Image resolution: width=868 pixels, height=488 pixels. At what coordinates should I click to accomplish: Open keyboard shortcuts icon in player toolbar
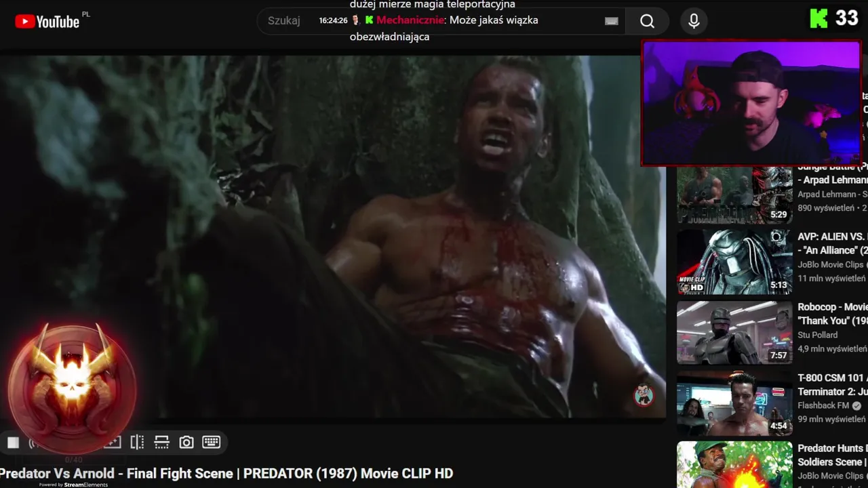point(211,443)
